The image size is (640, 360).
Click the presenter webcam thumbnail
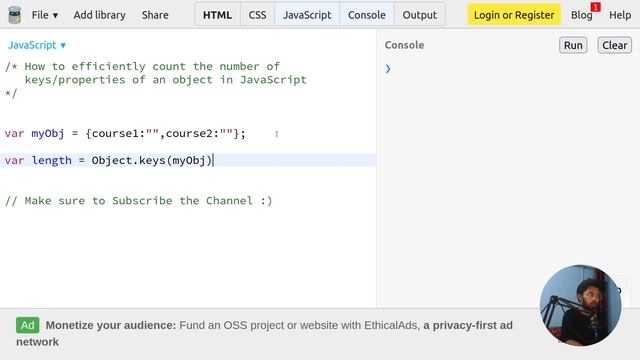click(x=580, y=305)
